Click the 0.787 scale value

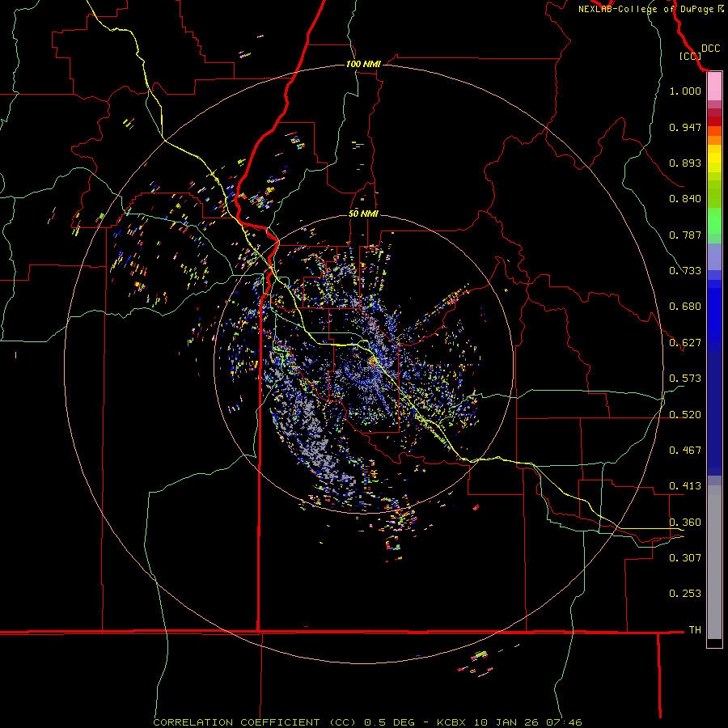tap(685, 235)
